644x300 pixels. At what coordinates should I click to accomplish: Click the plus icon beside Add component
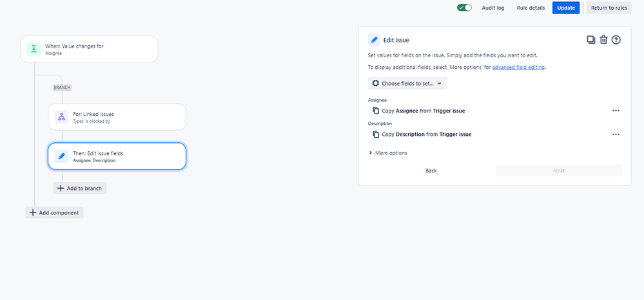pyautogui.click(x=33, y=212)
